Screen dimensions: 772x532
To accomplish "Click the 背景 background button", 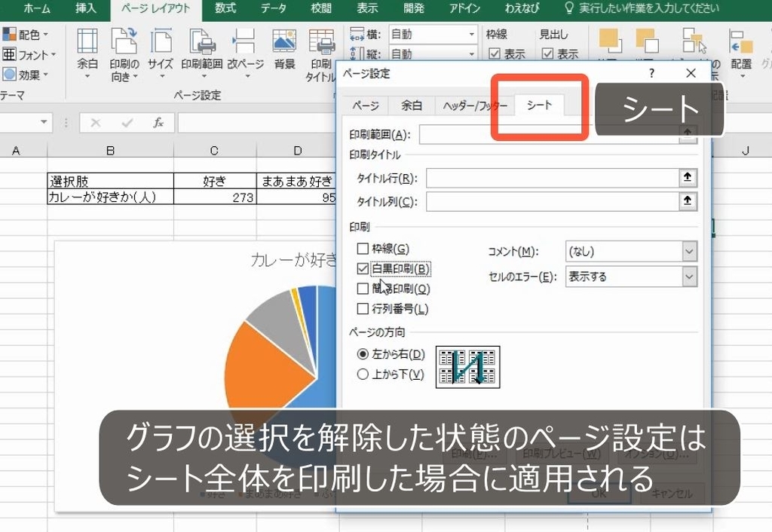I will point(284,49).
